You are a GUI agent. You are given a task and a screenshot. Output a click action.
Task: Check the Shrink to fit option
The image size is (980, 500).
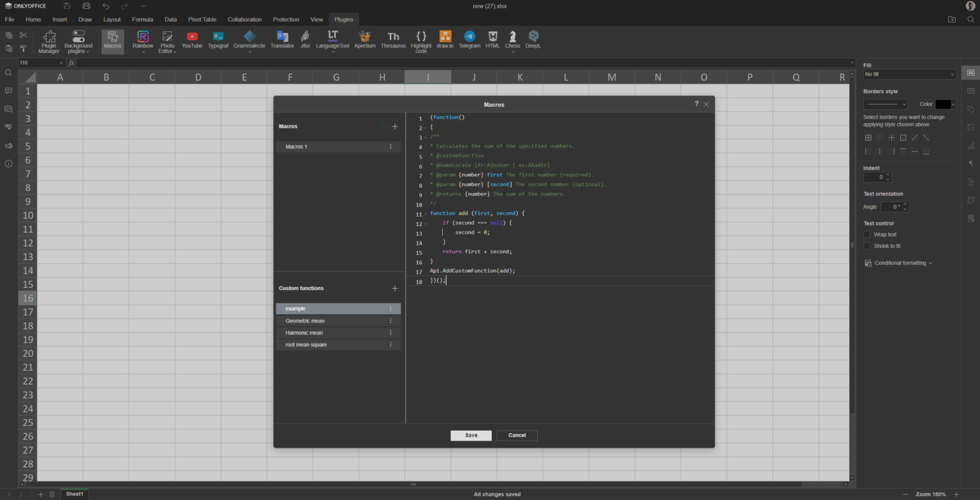pyautogui.click(x=867, y=246)
